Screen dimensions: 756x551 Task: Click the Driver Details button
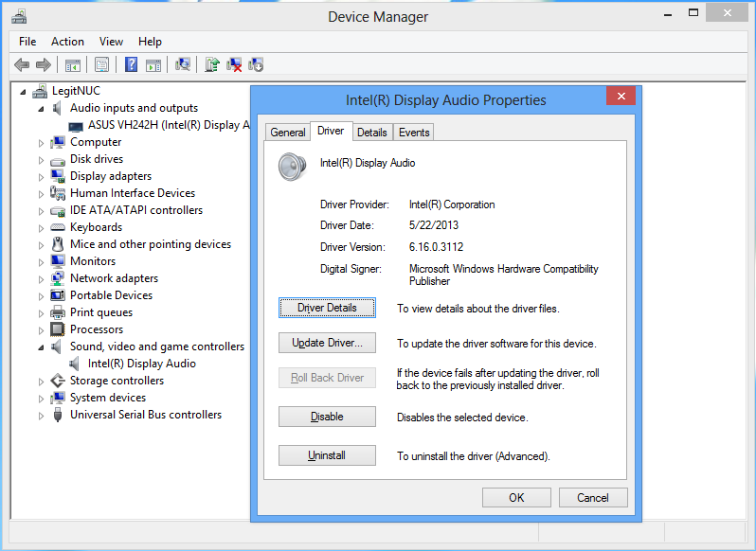click(x=327, y=308)
